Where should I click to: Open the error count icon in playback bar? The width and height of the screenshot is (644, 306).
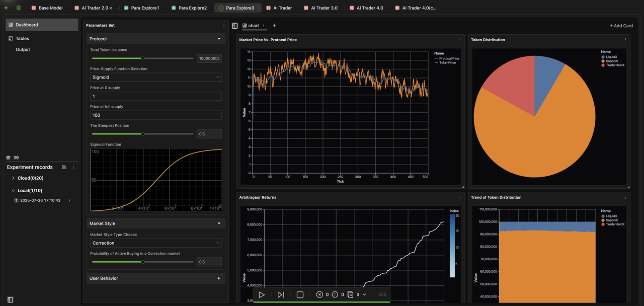[x=319, y=295]
